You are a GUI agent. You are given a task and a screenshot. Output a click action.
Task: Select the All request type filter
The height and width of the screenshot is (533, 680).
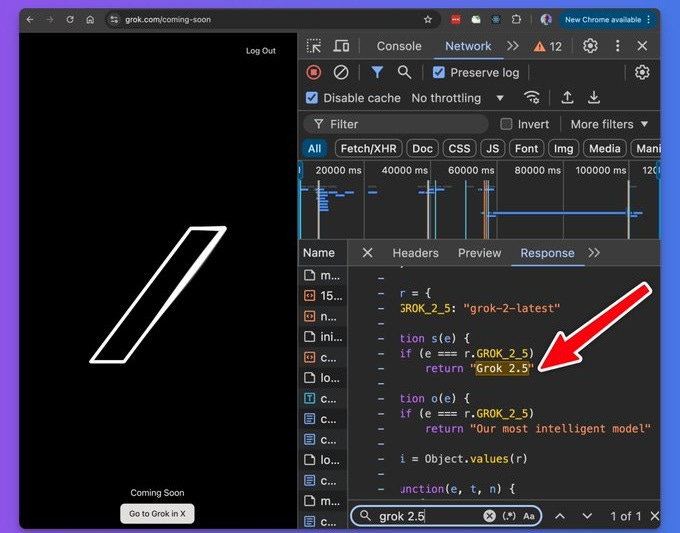tap(314, 149)
